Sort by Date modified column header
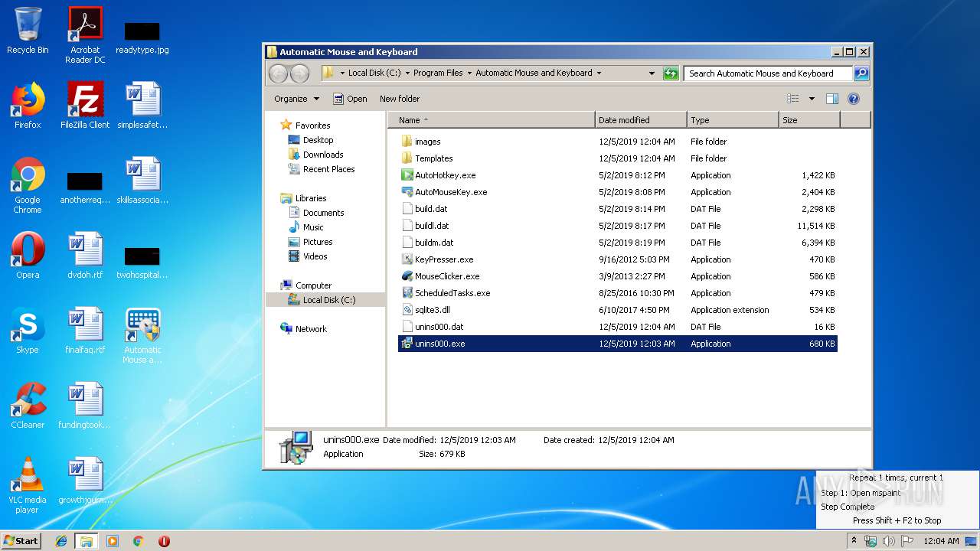Image resolution: width=980 pixels, height=551 pixels. (x=641, y=120)
